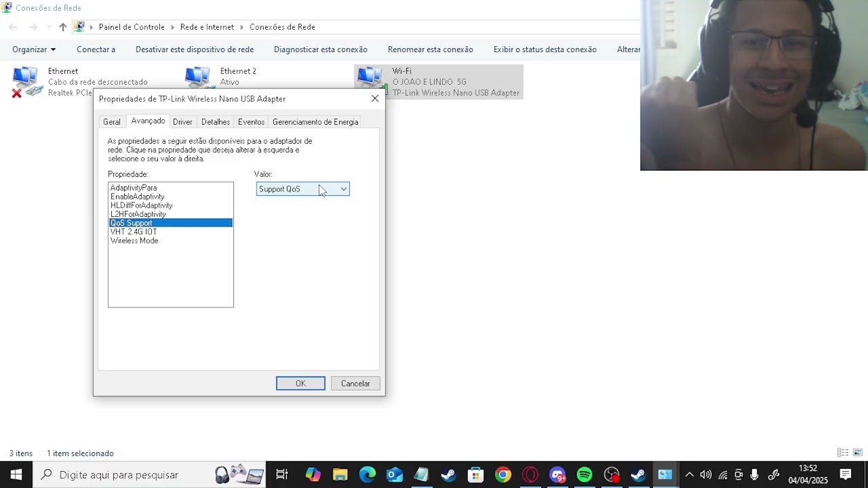Select L2HForAdaptivity property
This screenshot has width=868, height=488.
170,214
